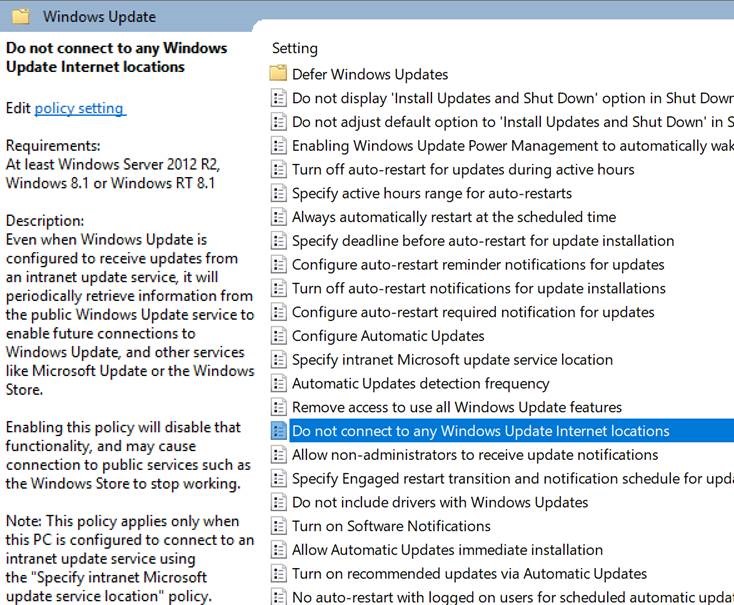
Task: Select Always automatically restart at scheduled time
Action: coord(453,217)
